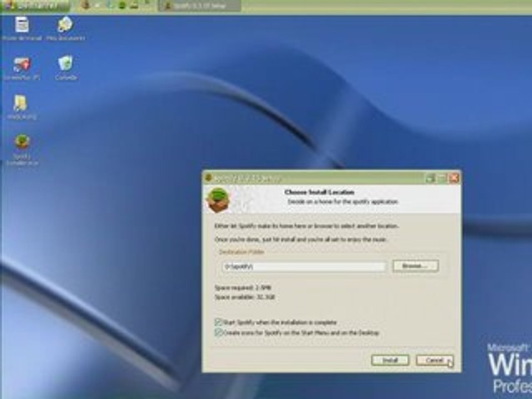Screen dimensions: 532x399
Task: Click the "Choose Install Location" heading
Action: coord(319,192)
